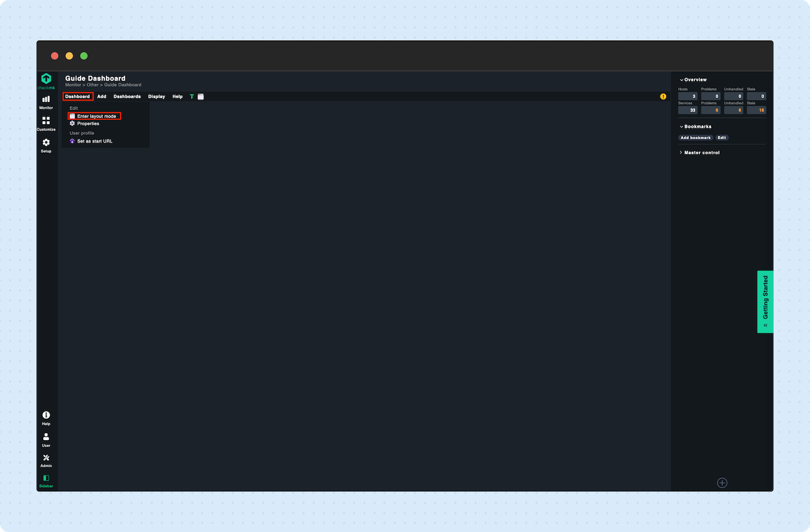Collapse the Bookmarks snapin

click(x=696, y=127)
